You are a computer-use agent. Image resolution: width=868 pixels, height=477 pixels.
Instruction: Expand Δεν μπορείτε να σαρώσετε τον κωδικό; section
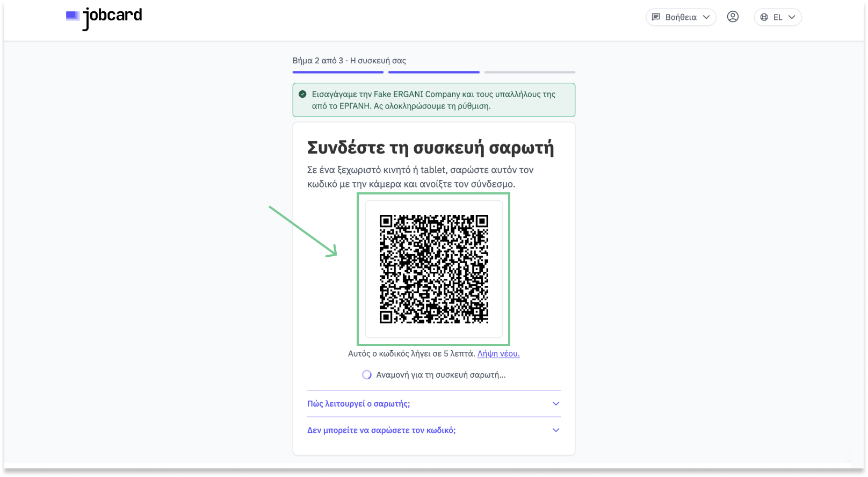coord(434,430)
